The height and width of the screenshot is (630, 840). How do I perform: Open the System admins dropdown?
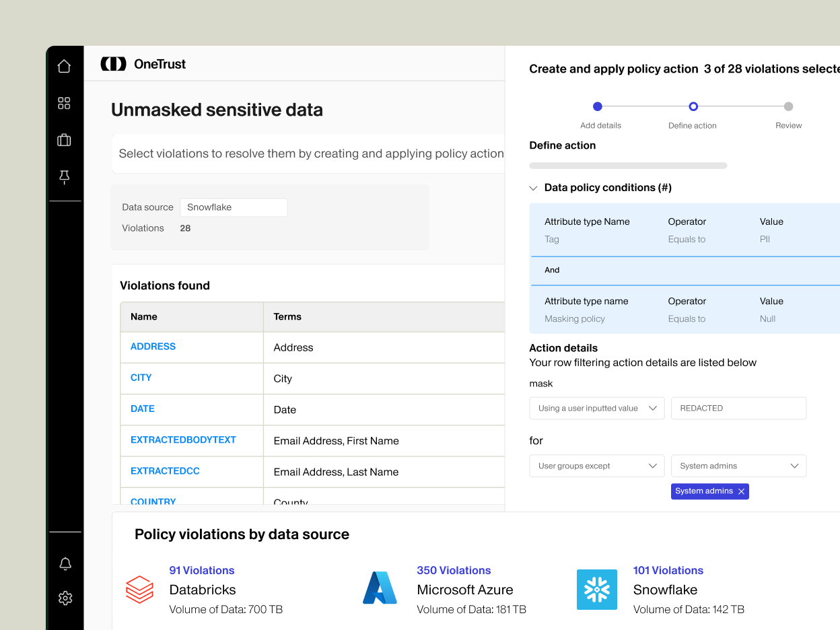tap(738, 466)
